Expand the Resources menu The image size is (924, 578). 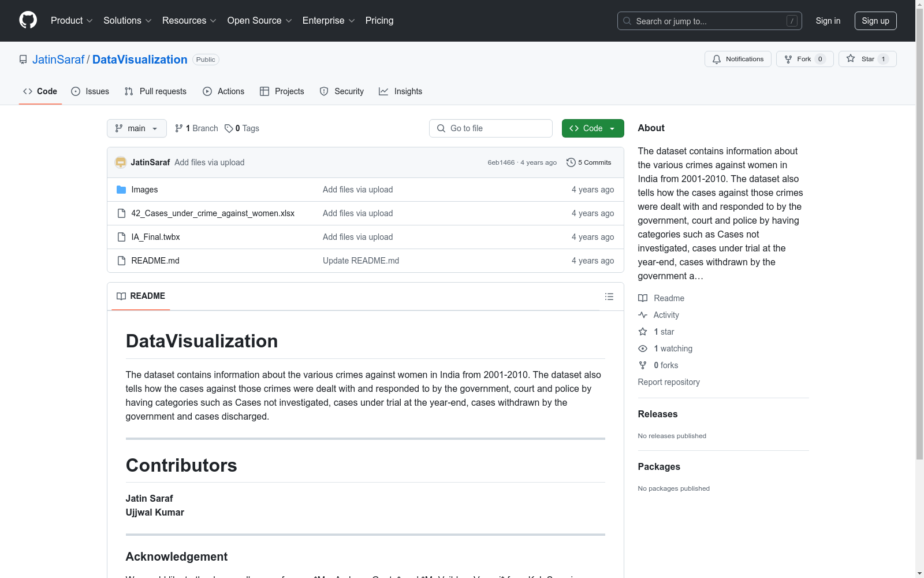pyautogui.click(x=189, y=21)
